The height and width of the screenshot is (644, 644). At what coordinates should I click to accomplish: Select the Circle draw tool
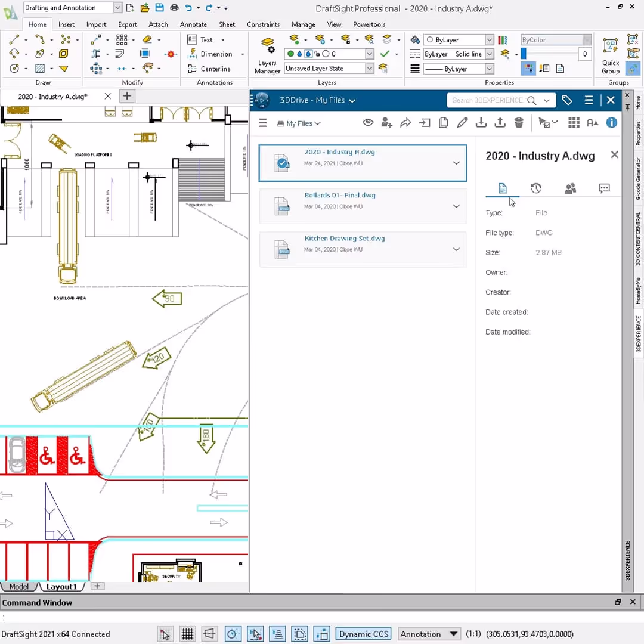(x=14, y=68)
